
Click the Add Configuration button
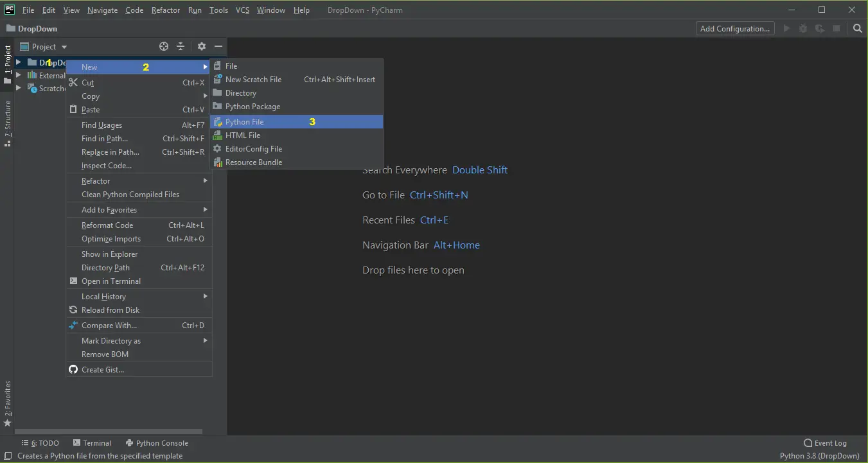click(x=734, y=28)
